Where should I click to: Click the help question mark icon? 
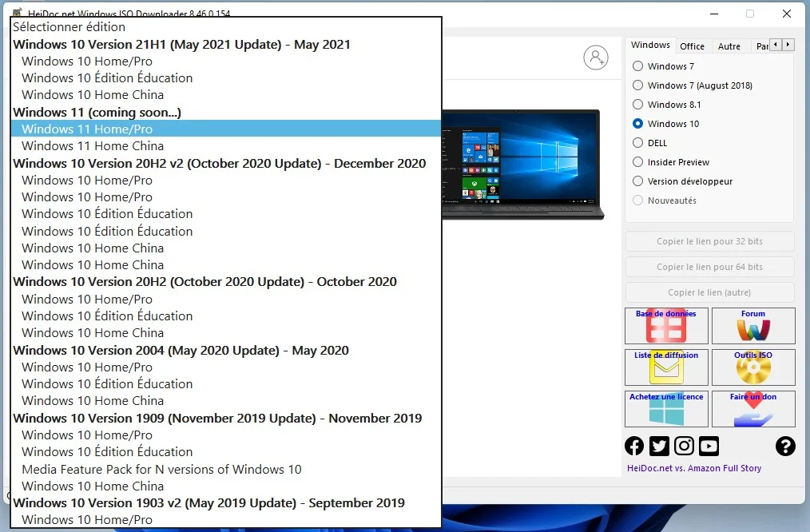(785, 446)
